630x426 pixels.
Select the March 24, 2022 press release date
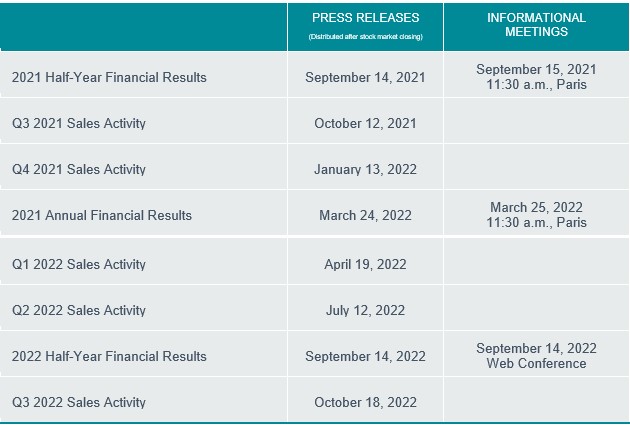pos(365,215)
